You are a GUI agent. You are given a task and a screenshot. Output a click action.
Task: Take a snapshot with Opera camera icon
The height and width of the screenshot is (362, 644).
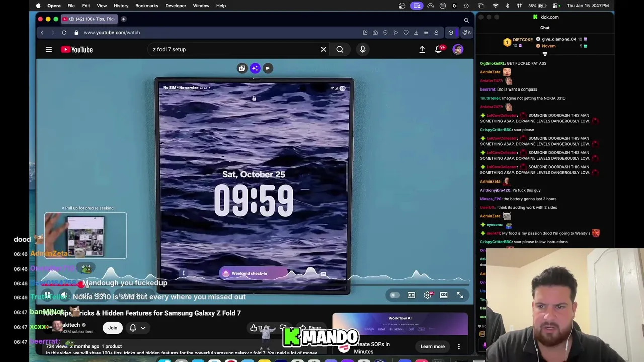point(375,33)
